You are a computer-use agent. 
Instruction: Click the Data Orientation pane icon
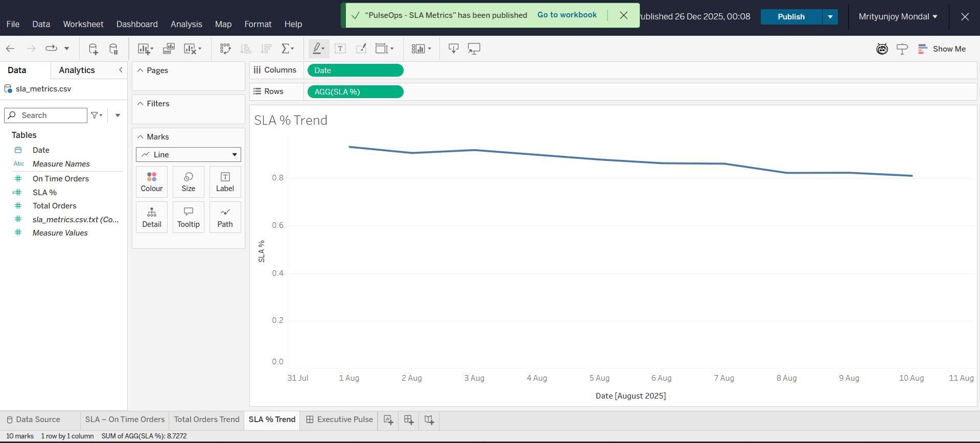902,49
